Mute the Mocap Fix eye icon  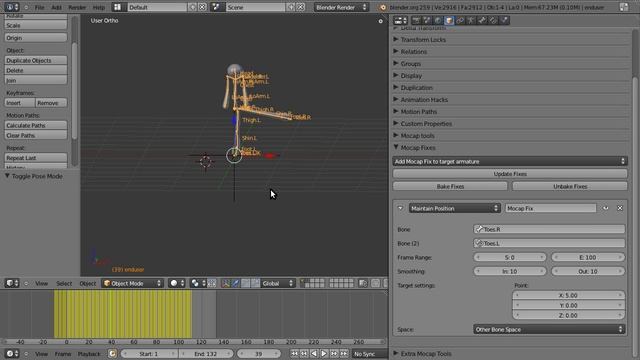point(606,208)
